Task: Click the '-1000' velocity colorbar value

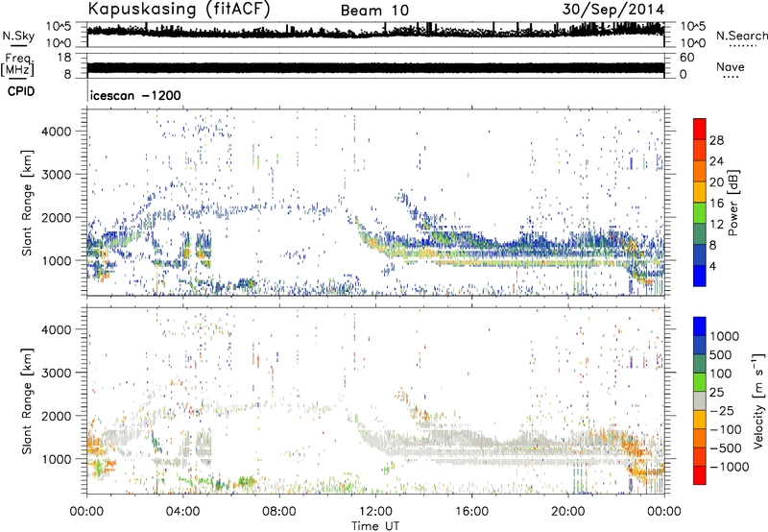Action: [x=730, y=467]
